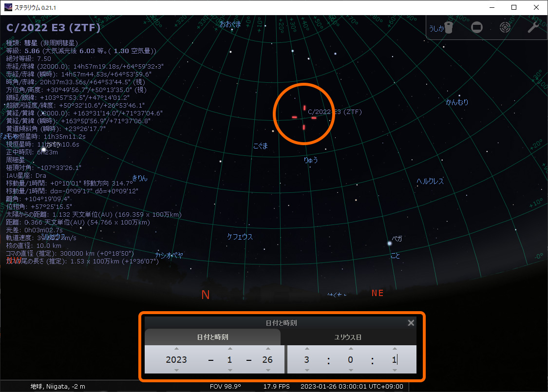The width and height of the screenshot is (548, 392).
Task: Click into the month field showing 1
Action: [x=229, y=359]
